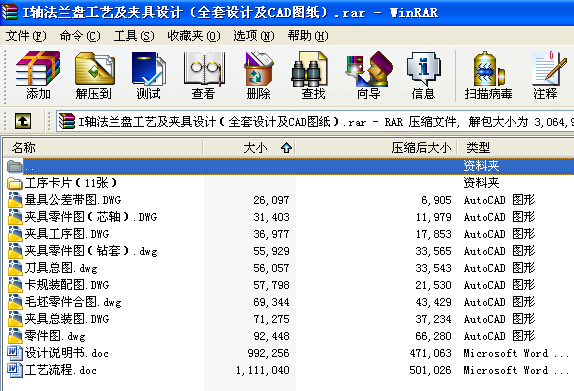Go up one level with arrow button

click(23, 121)
